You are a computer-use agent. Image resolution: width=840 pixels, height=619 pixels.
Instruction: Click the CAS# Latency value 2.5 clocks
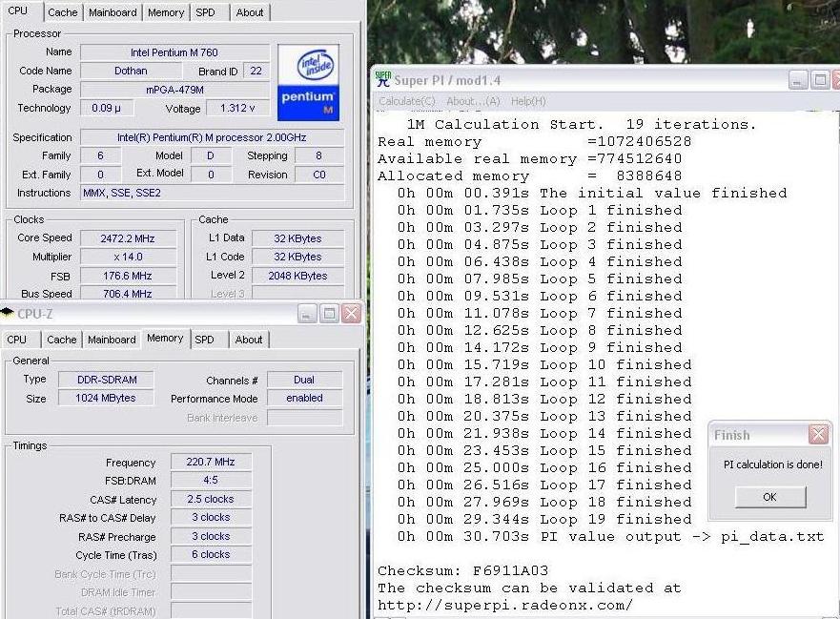point(211,499)
